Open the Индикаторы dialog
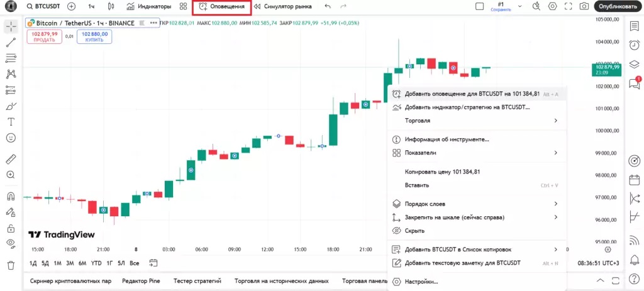The image size is (644, 291). 148,6
